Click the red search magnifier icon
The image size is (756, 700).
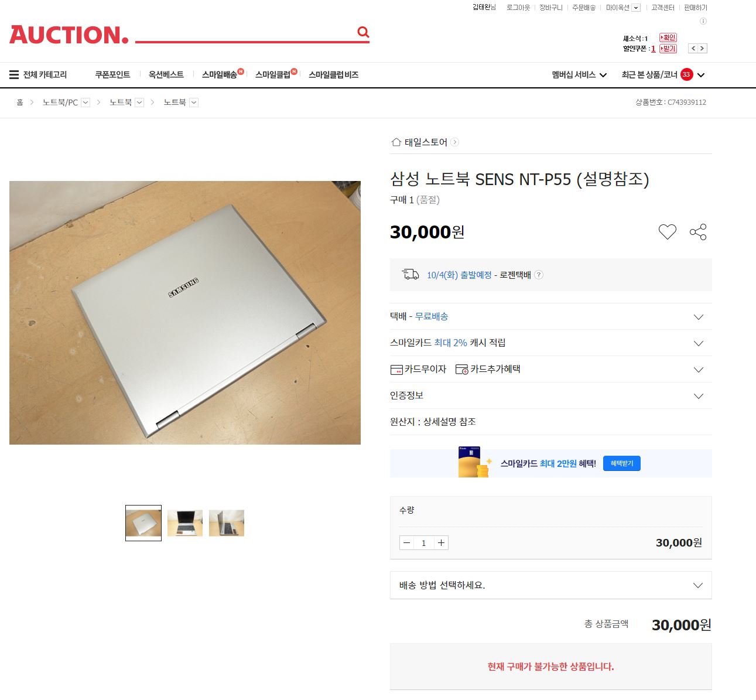[x=363, y=32]
